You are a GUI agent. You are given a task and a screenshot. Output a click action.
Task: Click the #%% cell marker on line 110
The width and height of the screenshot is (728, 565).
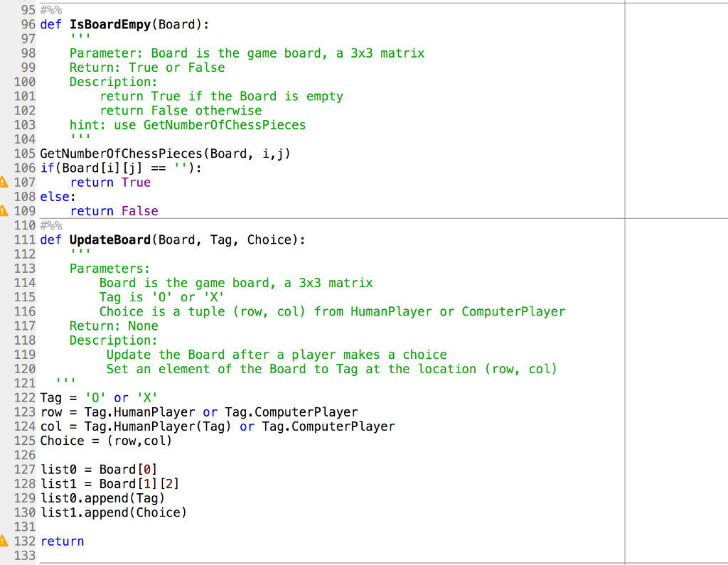(x=50, y=225)
